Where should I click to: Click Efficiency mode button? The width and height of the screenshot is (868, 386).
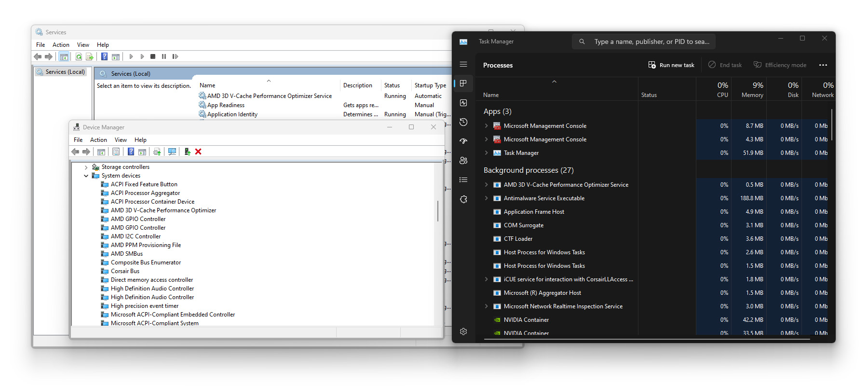coord(780,65)
